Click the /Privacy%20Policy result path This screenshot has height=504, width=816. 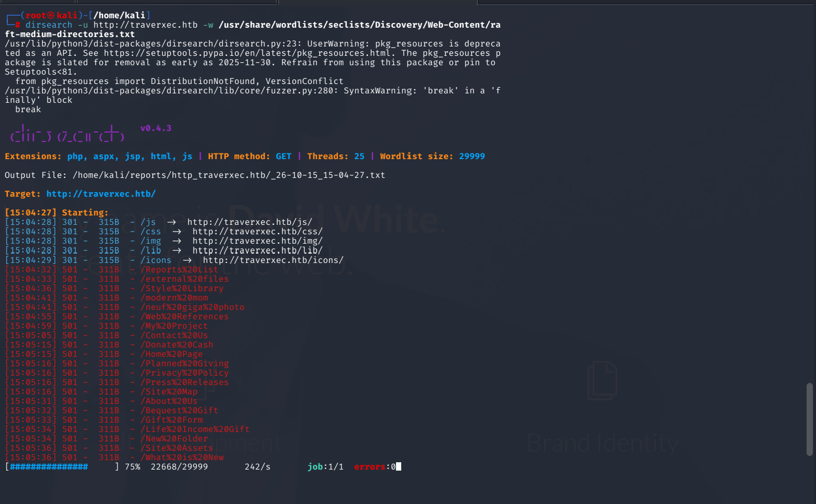click(185, 373)
